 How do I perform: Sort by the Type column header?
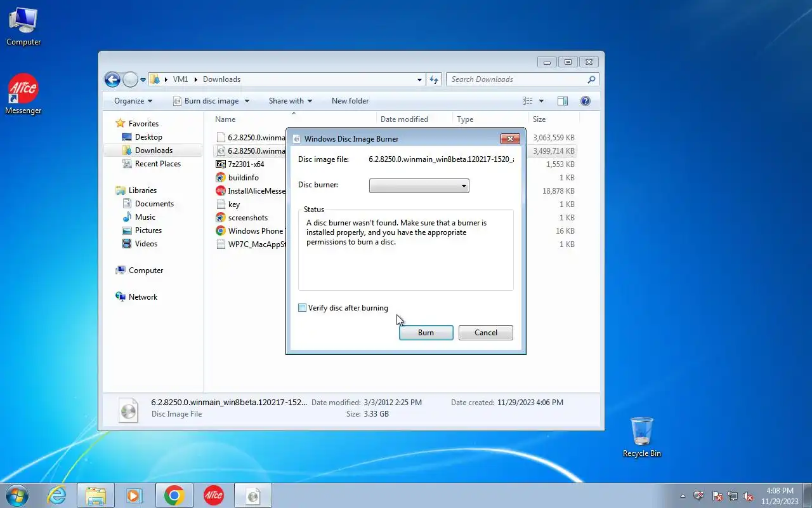pos(465,119)
